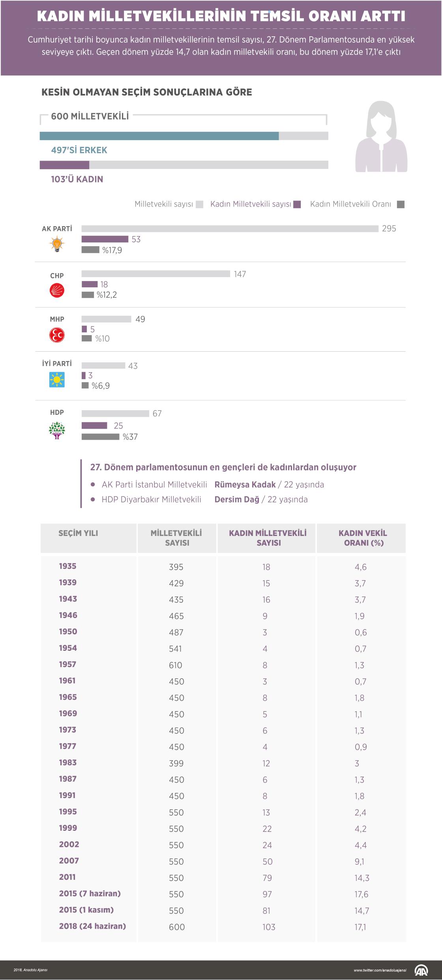Click the KADIN VEKİL ORANI (%) column header

[363, 538]
